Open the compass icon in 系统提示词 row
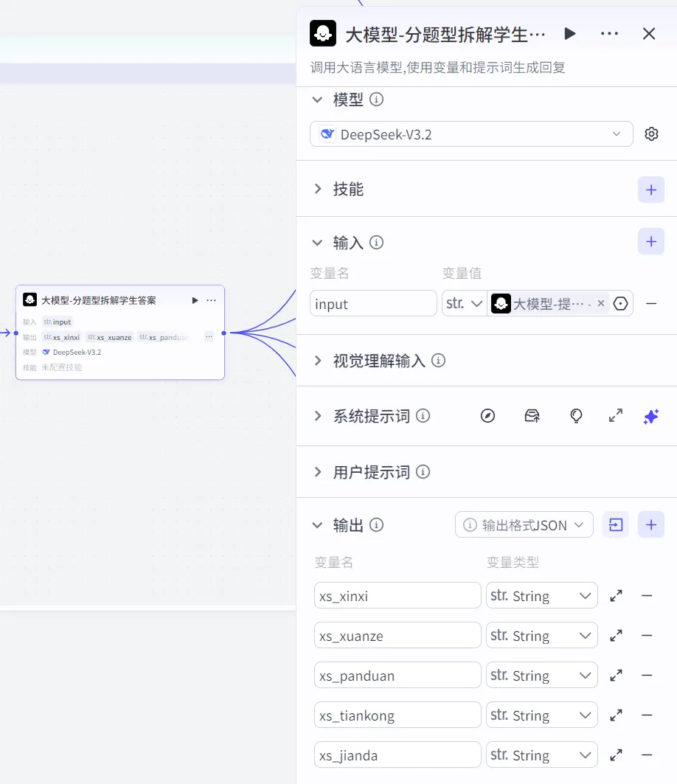 pyautogui.click(x=487, y=416)
